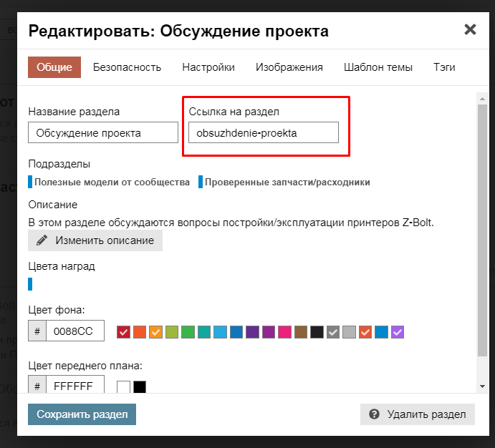Select the teal background swatch
This screenshot has width=495, height=448.
[204, 332]
